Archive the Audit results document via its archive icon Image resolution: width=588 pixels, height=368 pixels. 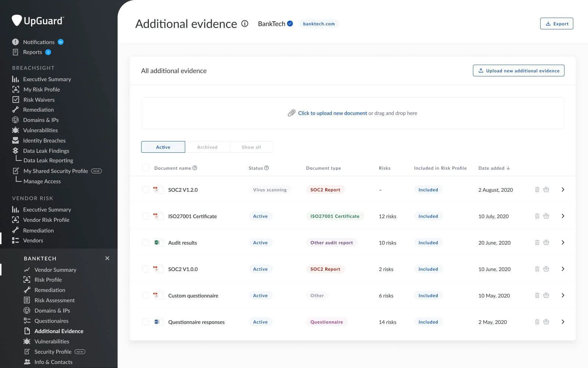pyautogui.click(x=546, y=242)
